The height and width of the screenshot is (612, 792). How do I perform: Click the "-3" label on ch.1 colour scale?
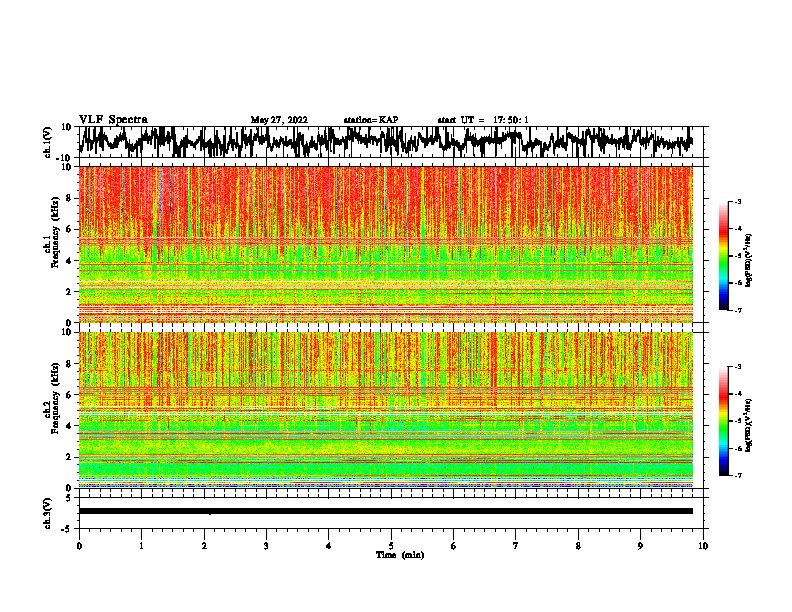737,202
